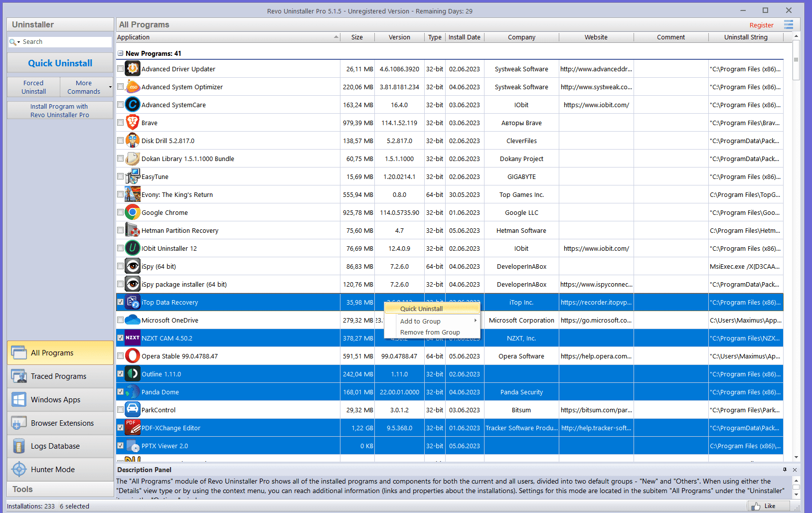The width and height of the screenshot is (812, 513).
Task: Click the NZXT CAM icon
Action: (133, 338)
